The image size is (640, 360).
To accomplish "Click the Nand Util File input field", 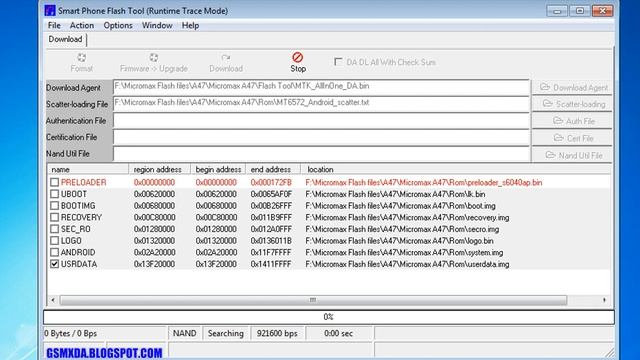I will (x=321, y=154).
